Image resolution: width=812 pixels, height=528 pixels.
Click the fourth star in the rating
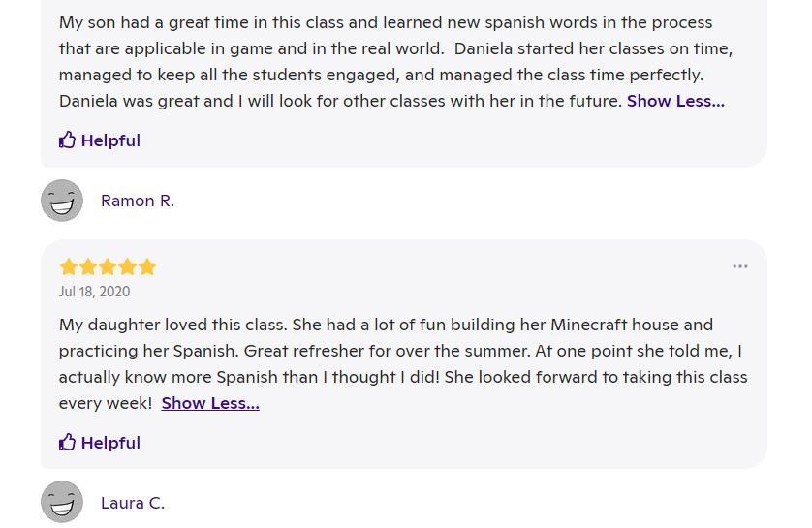click(128, 266)
